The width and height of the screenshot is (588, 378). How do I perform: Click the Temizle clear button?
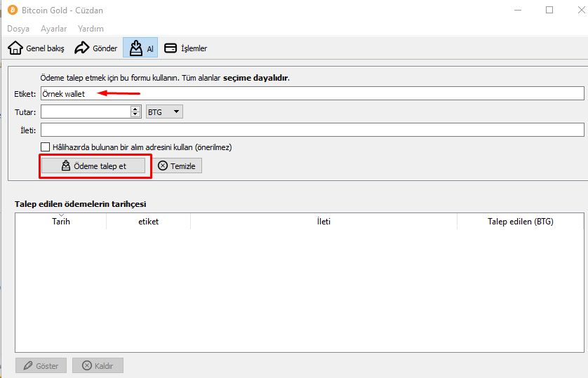pyautogui.click(x=178, y=166)
